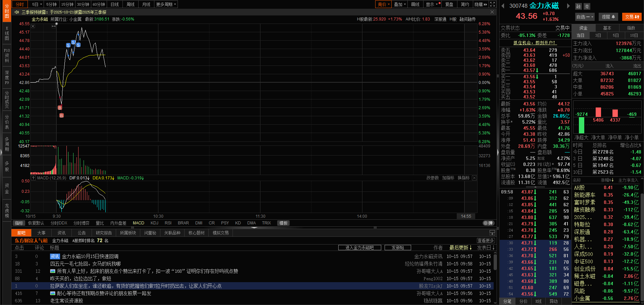This screenshot has width=644, height=305.
Task: Toggle the 指标 indicator button
Action: (19, 223)
